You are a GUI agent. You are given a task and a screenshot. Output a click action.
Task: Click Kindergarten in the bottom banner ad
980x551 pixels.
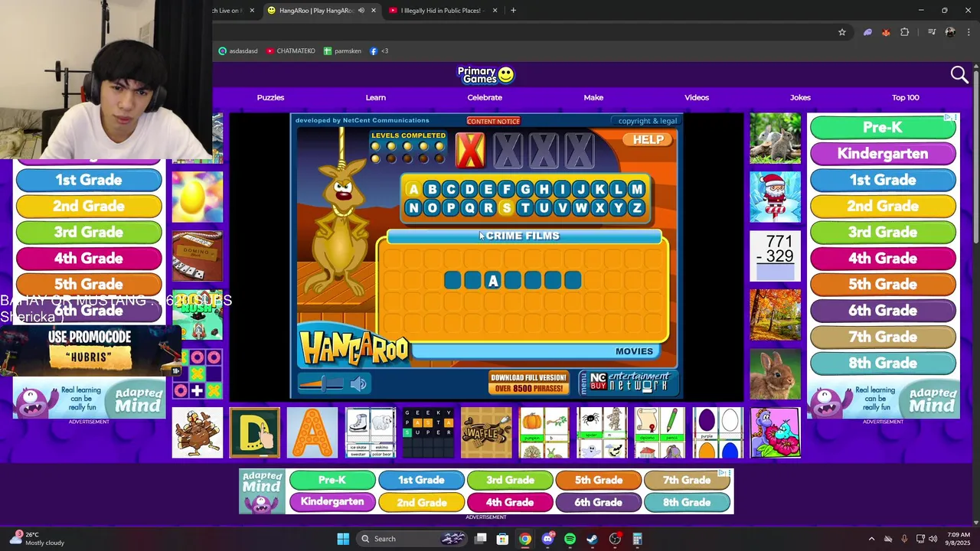coord(332,502)
